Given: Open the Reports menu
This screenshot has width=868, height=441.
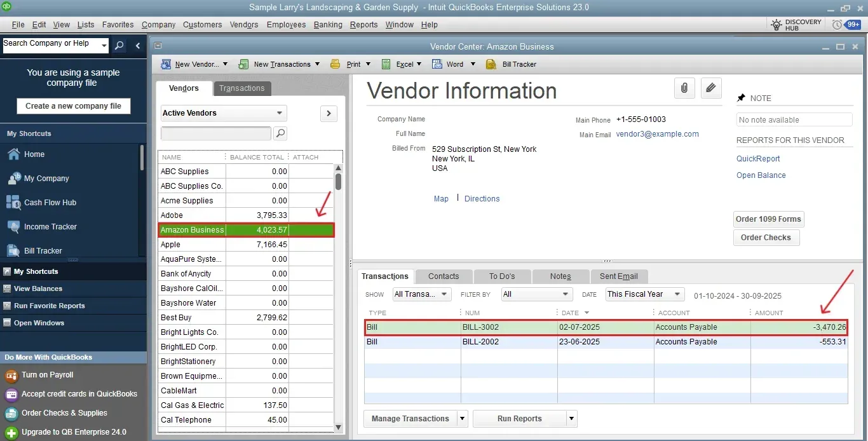Looking at the screenshot, I should coord(363,25).
